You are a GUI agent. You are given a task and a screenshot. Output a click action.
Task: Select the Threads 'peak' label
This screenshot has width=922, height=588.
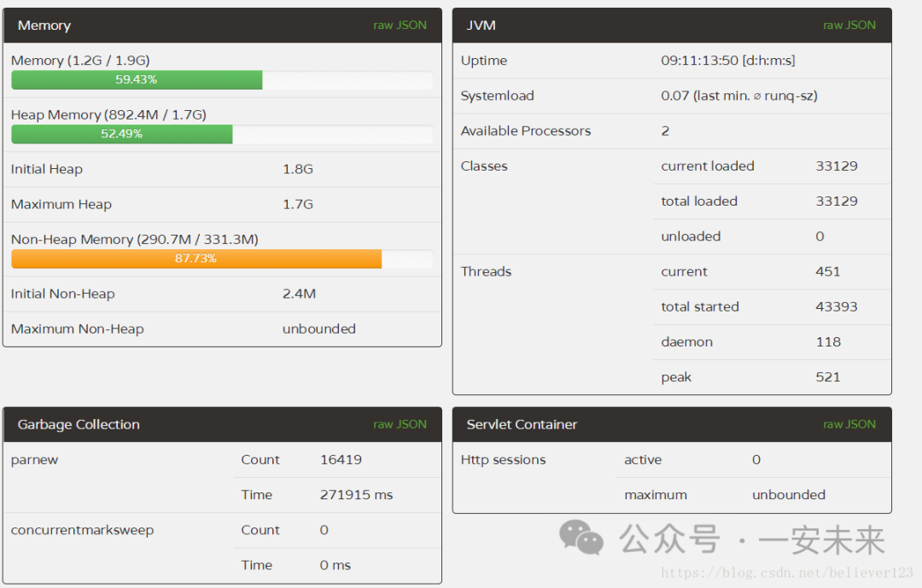(676, 377)
